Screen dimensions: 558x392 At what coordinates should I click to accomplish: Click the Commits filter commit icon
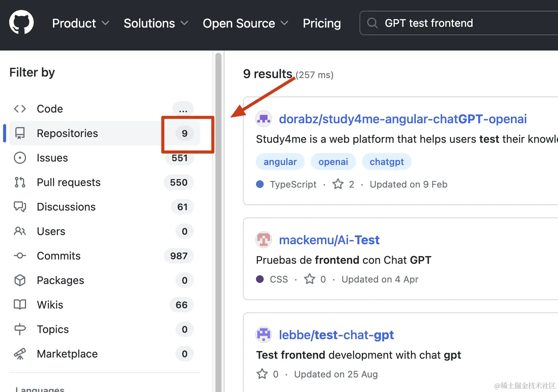tap(20, 256)
